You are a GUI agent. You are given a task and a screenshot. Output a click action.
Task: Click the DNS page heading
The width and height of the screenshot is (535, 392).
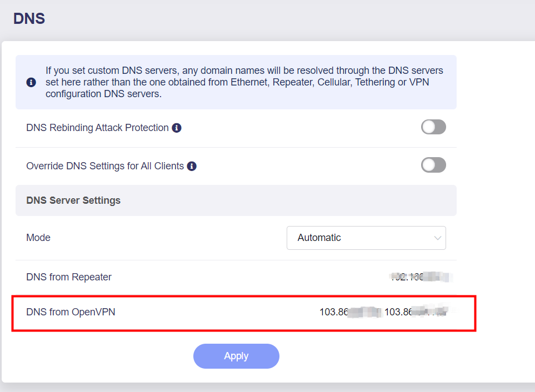(x=29, y=18)
